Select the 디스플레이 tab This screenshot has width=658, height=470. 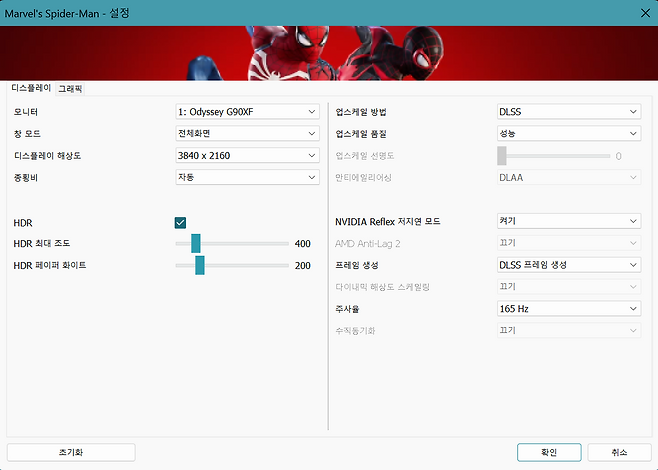pos(30,89)
